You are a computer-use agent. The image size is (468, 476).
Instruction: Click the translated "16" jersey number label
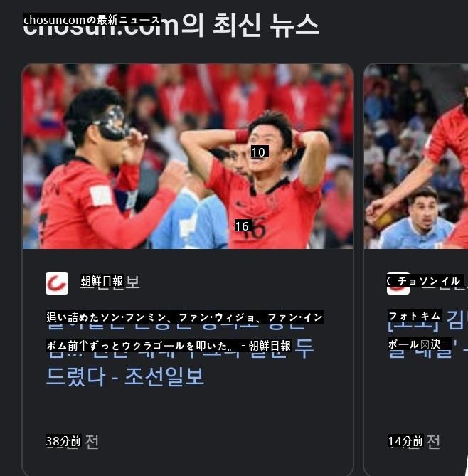click(243, 226)
